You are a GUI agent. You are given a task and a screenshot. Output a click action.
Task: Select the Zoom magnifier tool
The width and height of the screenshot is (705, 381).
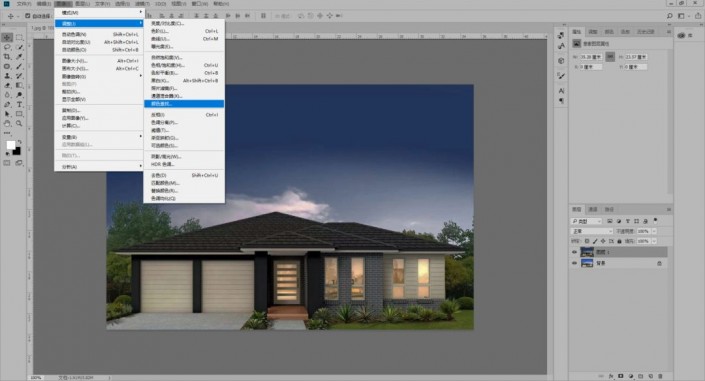click(19, 123)
